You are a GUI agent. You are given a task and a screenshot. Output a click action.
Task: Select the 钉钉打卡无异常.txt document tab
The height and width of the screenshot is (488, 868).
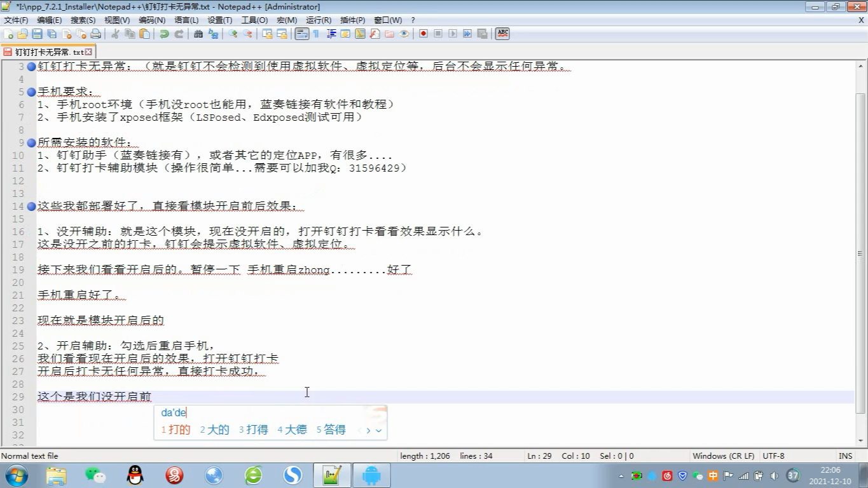[x=48, y=52]
